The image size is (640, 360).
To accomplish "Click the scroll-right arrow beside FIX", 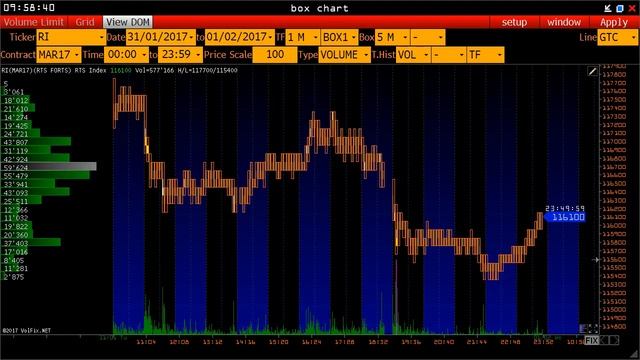I will click(614, 340).
